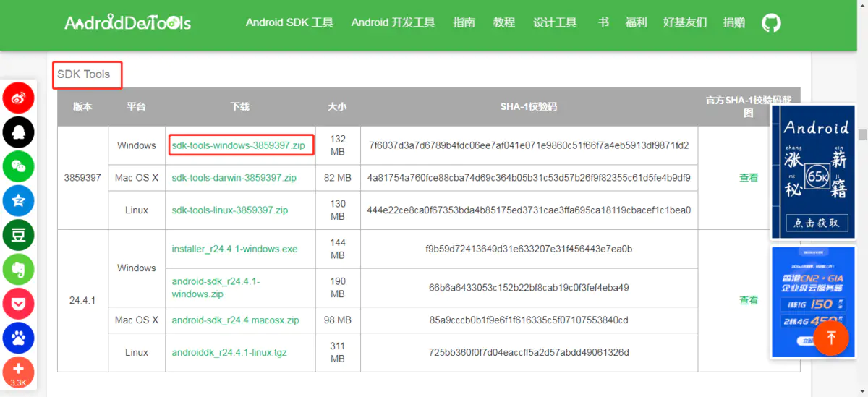This screenshot has width=868, height=397.
Task: Select SHA-1 hash starting 4a81754a
Action: [529, 177]
